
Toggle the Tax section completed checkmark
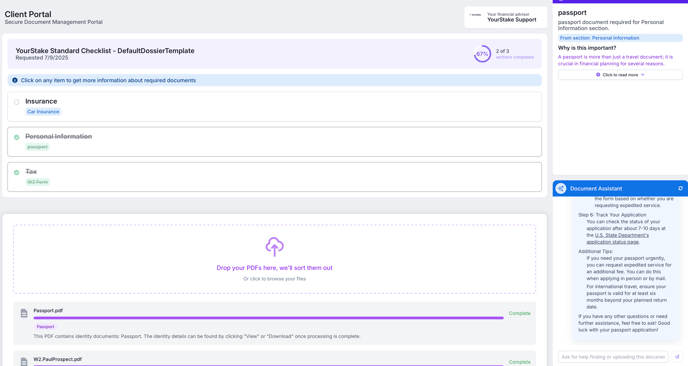tap(17, 172)
